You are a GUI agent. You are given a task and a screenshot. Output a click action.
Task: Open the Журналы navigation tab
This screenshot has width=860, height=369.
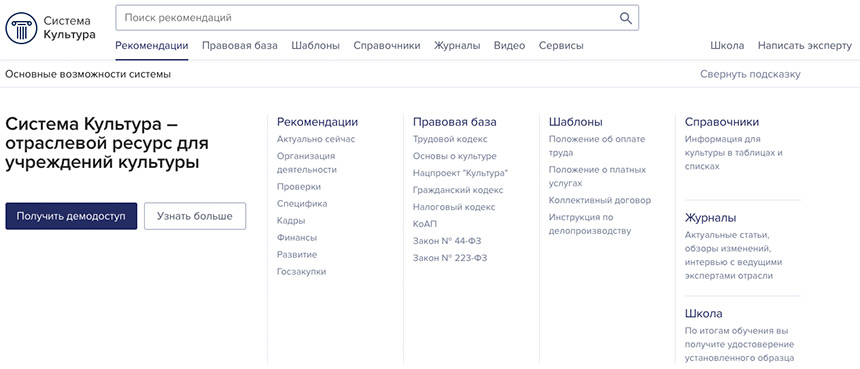[457, 46]
